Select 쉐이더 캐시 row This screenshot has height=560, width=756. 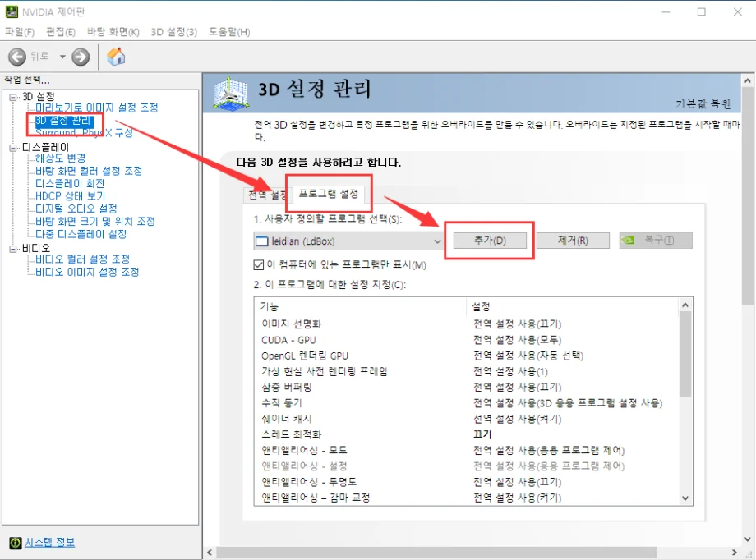pos(466,419)
